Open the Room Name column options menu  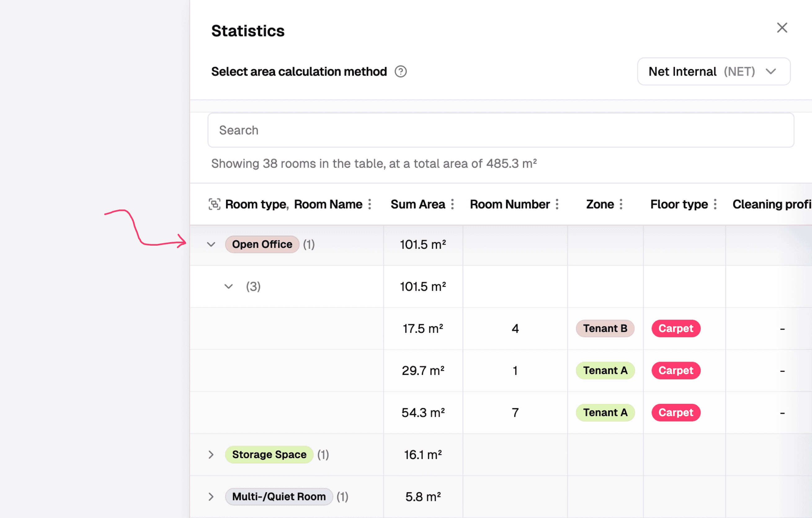(x=370, y=204)
